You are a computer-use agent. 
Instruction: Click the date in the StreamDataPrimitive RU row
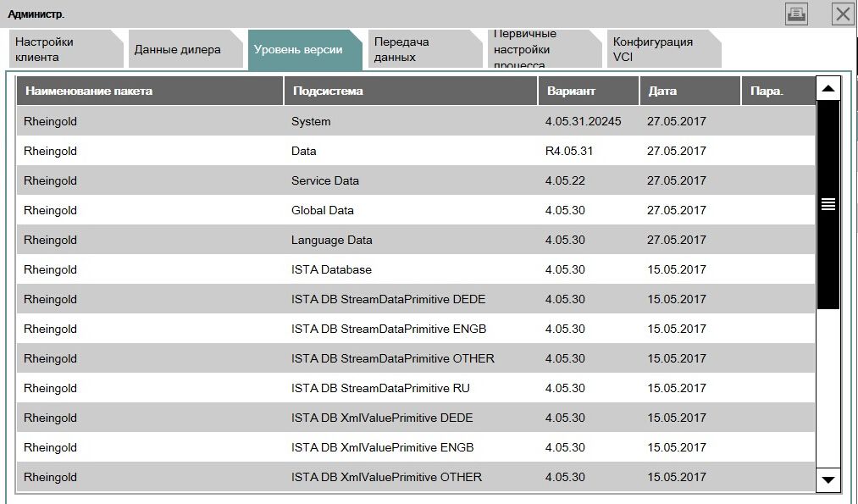click(x=677, y=388)
